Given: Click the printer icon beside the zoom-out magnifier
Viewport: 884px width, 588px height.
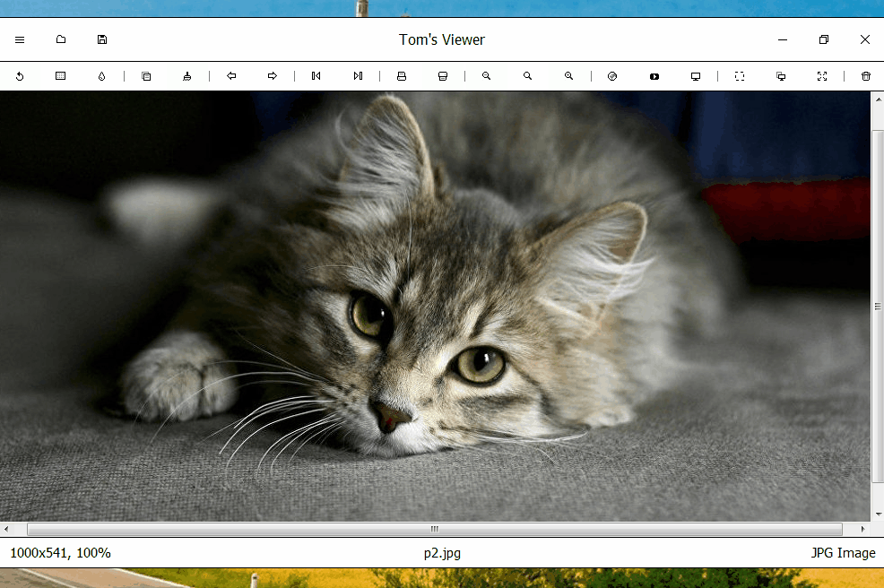Looking at the screenshot, I should tap(443, 76).
